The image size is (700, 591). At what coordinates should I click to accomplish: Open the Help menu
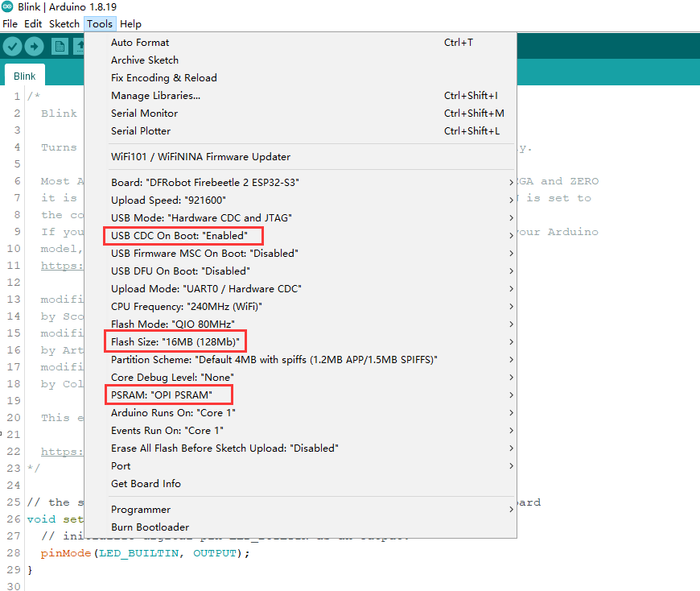point(130,24)
